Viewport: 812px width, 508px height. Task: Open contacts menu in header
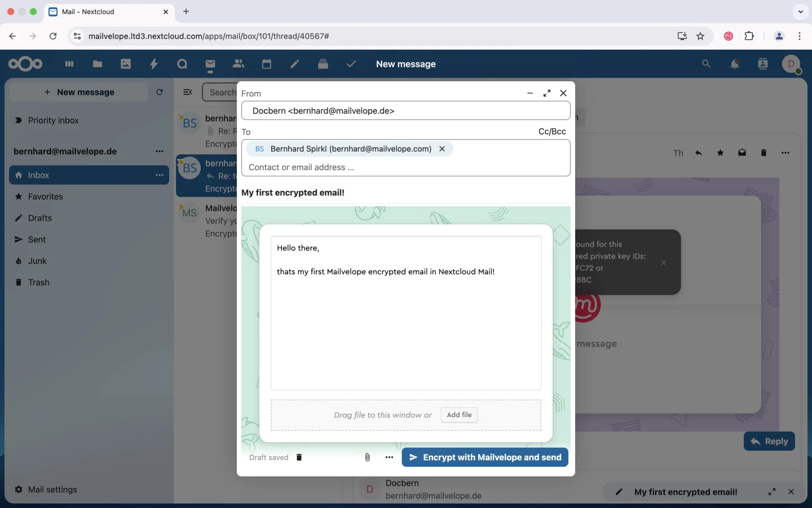[x=763, y=64]
